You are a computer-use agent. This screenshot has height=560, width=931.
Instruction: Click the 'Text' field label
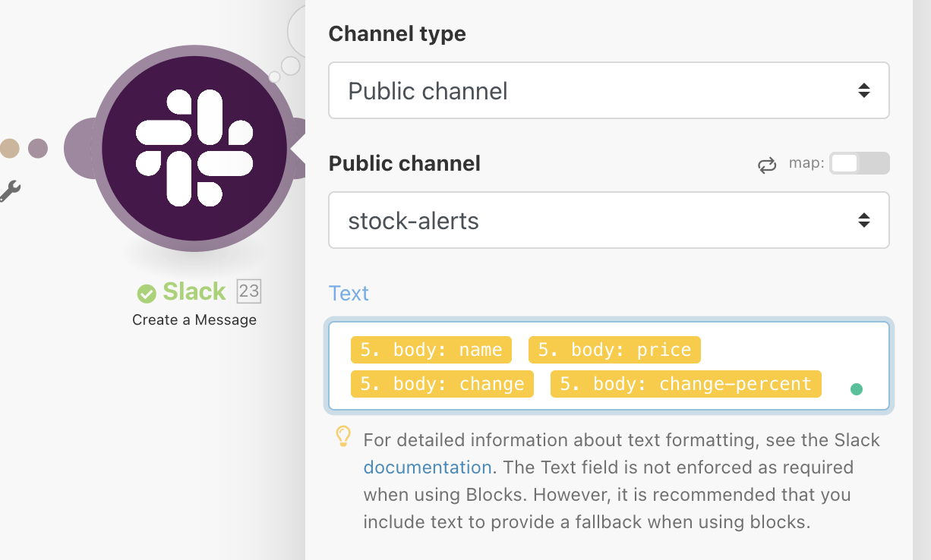coord(349,294)
